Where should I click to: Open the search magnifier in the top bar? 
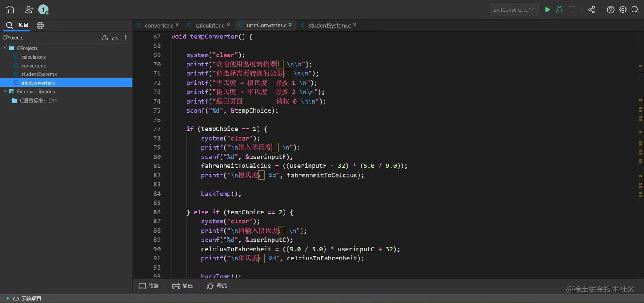click(635, 9)
